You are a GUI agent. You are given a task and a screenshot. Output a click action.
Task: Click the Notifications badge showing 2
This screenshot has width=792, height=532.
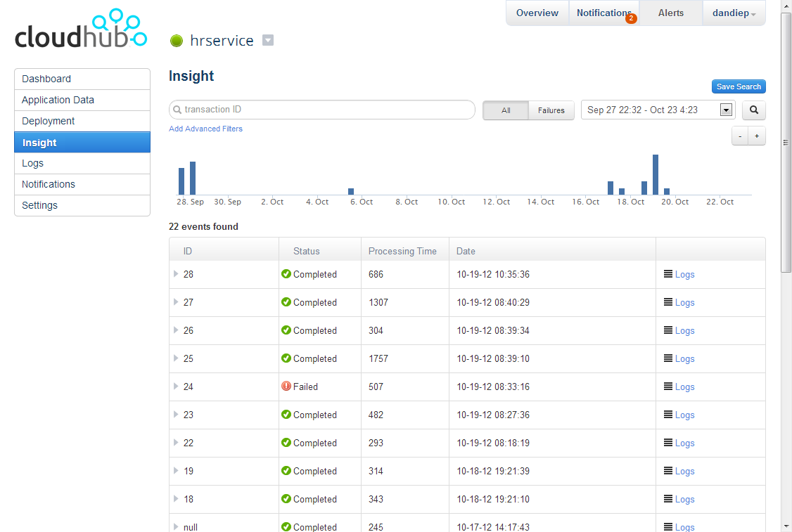(x=631, y=18)
